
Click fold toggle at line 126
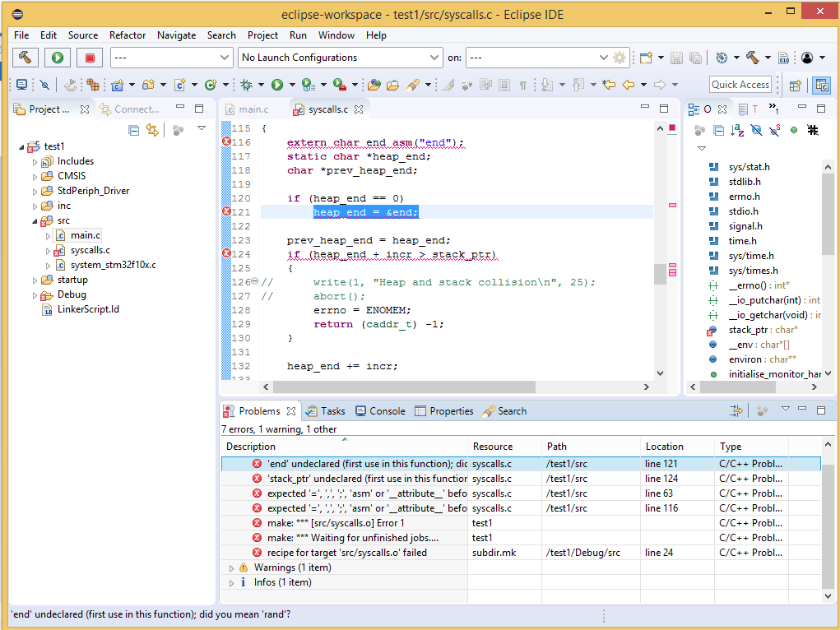[x=254, y=281]
